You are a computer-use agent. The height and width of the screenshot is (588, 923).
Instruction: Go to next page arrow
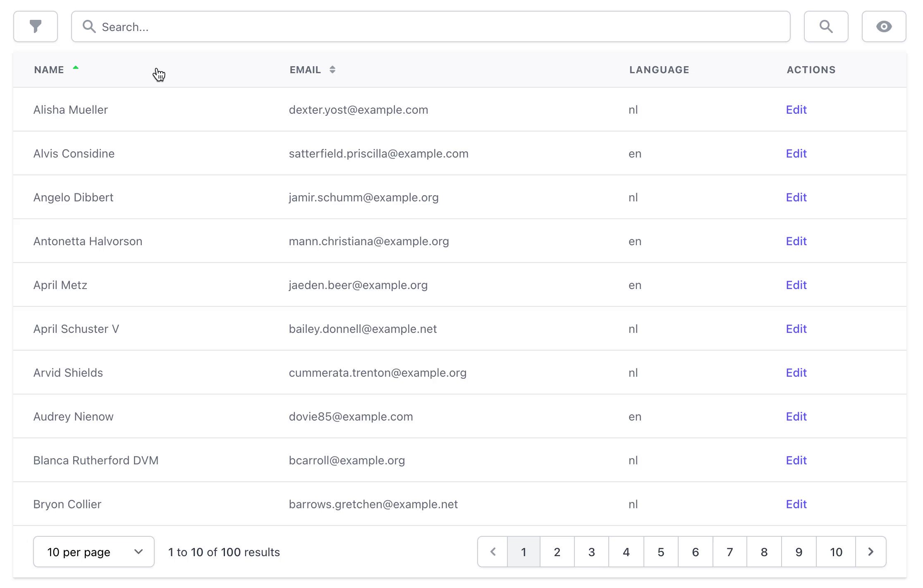pos(870,552)
